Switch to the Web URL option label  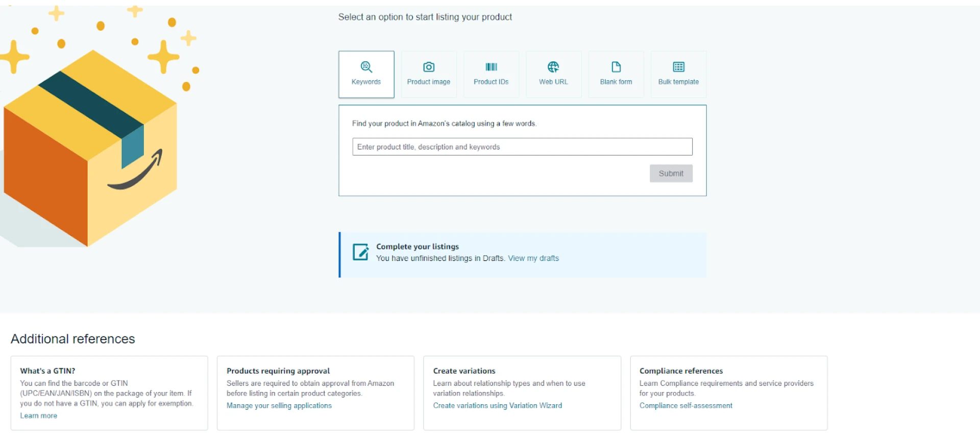coord(553,82)
